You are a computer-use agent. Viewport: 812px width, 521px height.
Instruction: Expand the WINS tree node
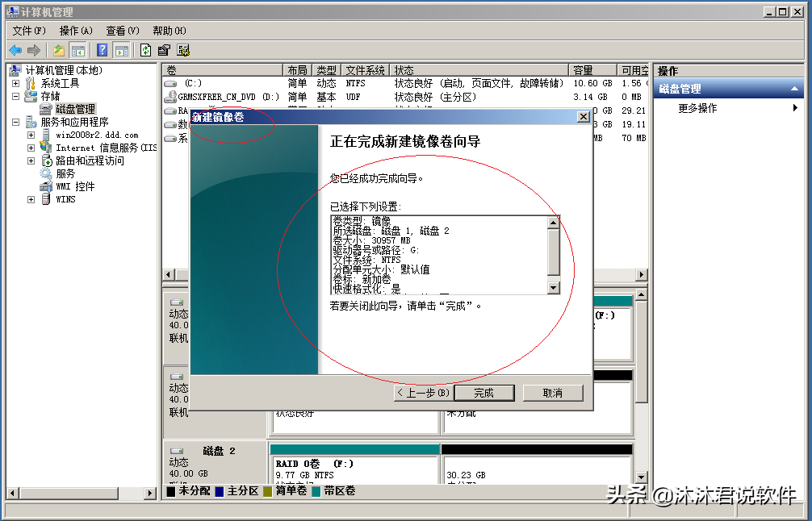point(31,200)
